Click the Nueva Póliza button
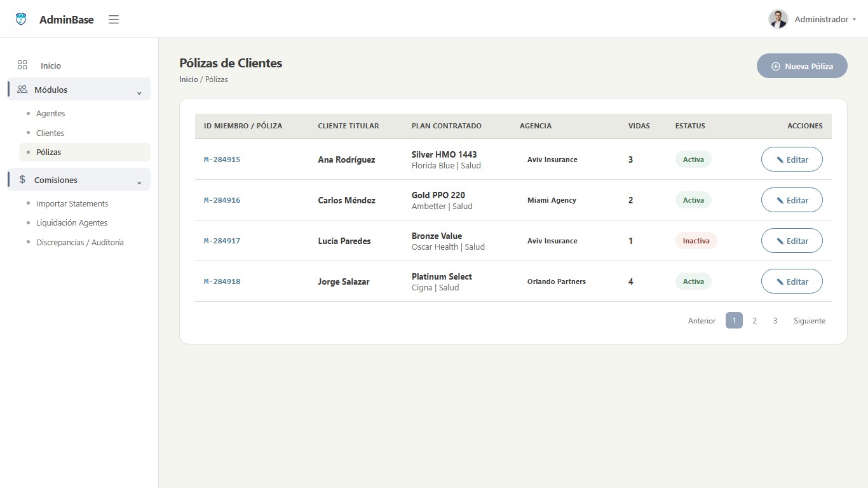868x488 pixels. tap(802, 66)
